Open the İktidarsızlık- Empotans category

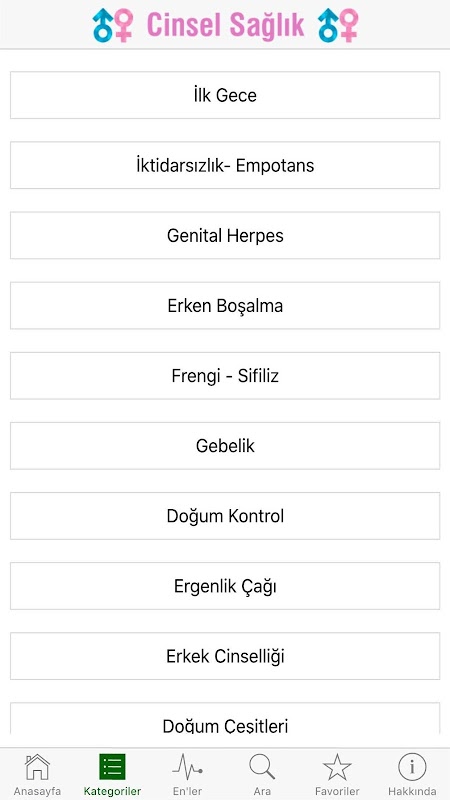(x=225, y=165)
